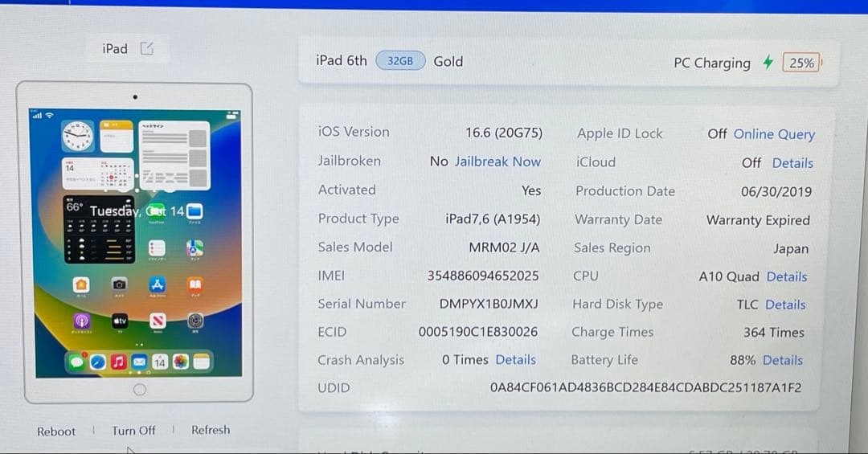Click the iPad 6th device title

[x=342, y=60]
